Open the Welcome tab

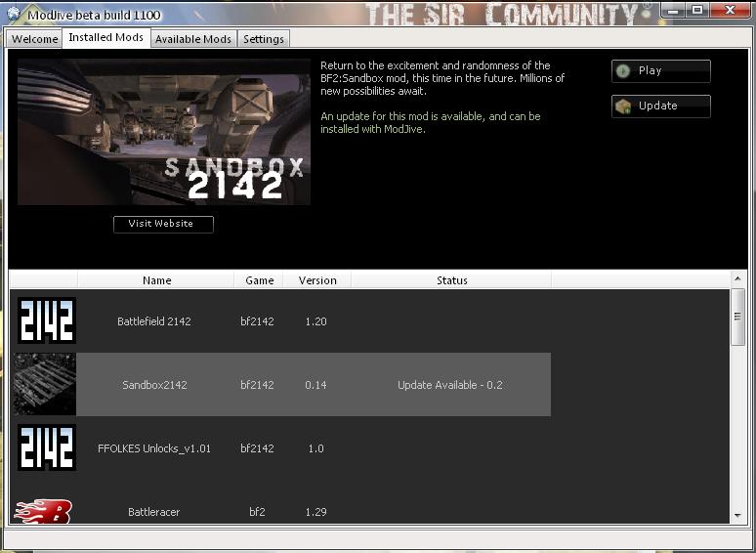click(x=35, y=39)
